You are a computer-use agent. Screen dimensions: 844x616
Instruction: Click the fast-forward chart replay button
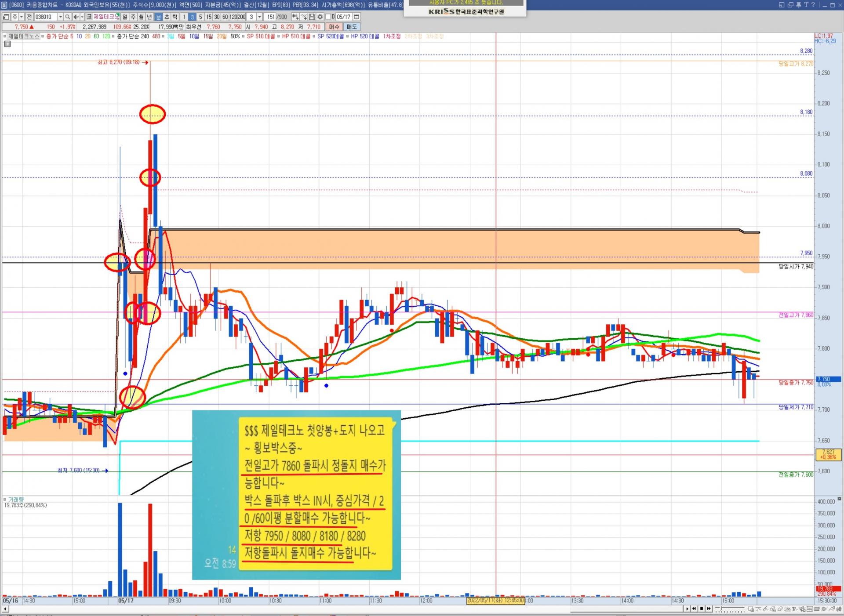point(709,609)
